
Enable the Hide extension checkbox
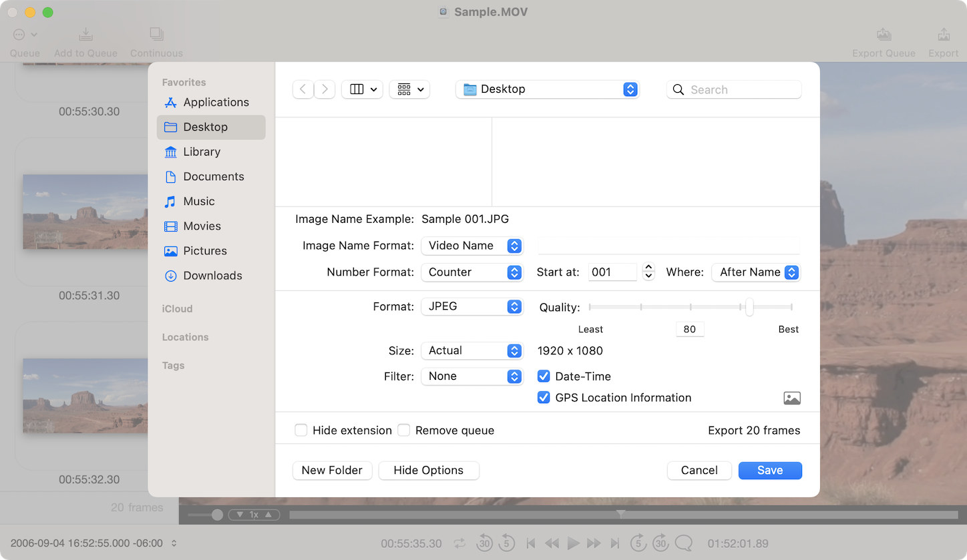pyautogui.click(x=301, y=431)
